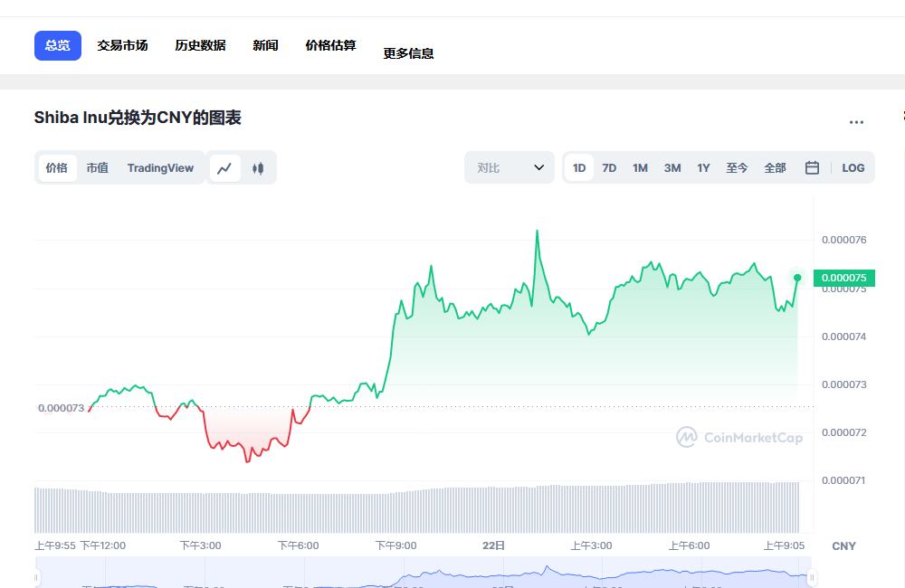Switch to the 历史数据 tab
Screen dimensions: 905x588
(x=199, y=44)
